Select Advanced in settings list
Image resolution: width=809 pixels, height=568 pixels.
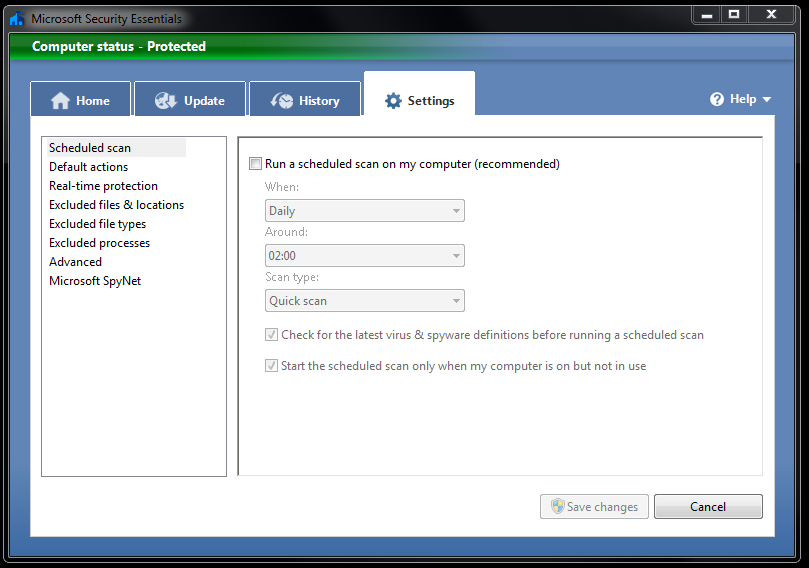[x=75, y=262]
